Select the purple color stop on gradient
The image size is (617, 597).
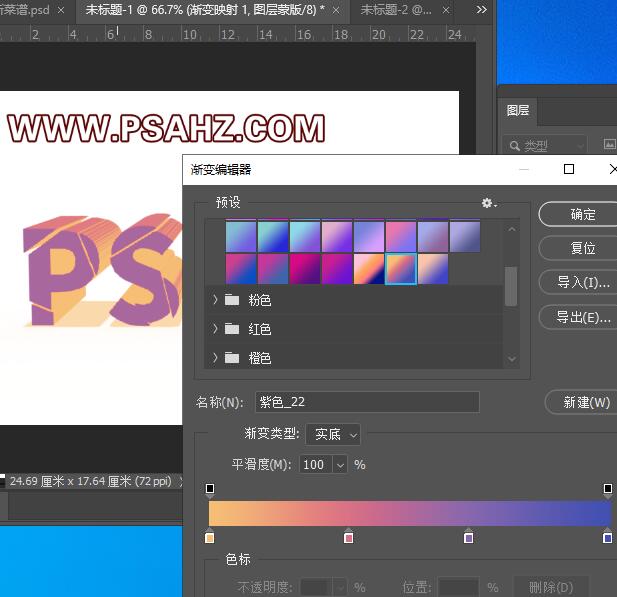click(468, 537)
